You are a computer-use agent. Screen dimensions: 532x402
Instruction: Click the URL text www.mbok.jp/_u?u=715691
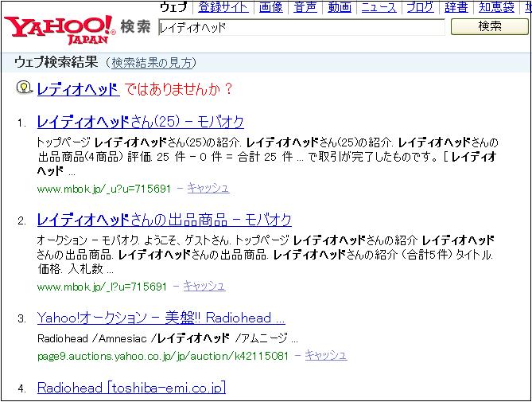click(x=104, y=189)
